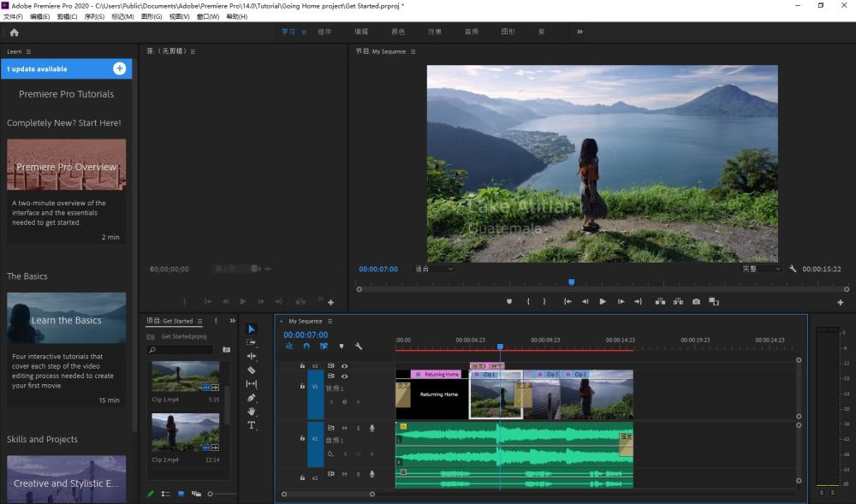
Task: Select the Selection tool arrow
Action: click(x=251, y=329)
